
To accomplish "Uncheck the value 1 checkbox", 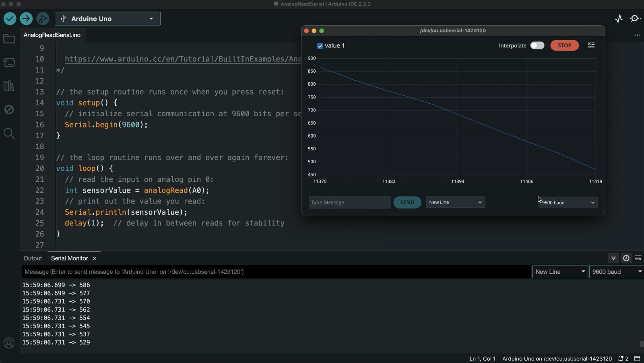I will (x=320, y=46).
